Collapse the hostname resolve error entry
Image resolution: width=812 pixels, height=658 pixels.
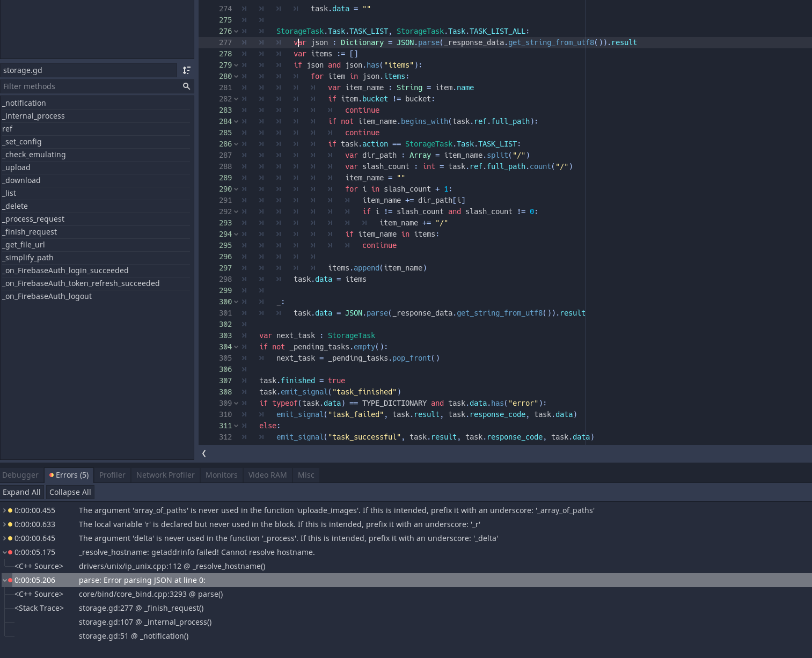pyautogui.click(x=4, y=552)
